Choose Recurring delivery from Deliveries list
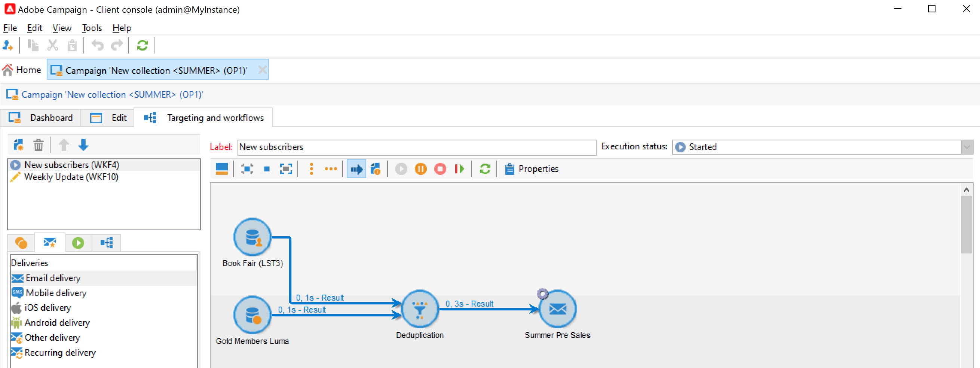The width and height of the screenshot is (980, 368). [x=104, y=352]
